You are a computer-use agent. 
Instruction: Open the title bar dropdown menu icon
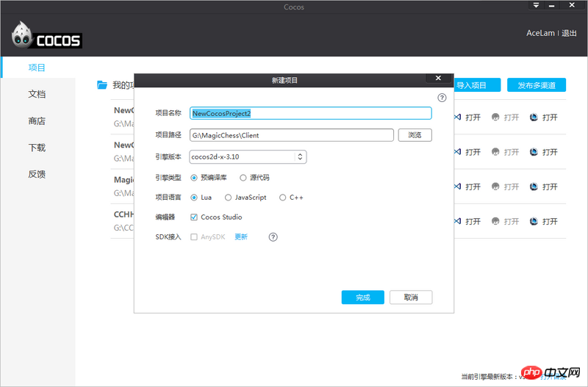(537, 5)
